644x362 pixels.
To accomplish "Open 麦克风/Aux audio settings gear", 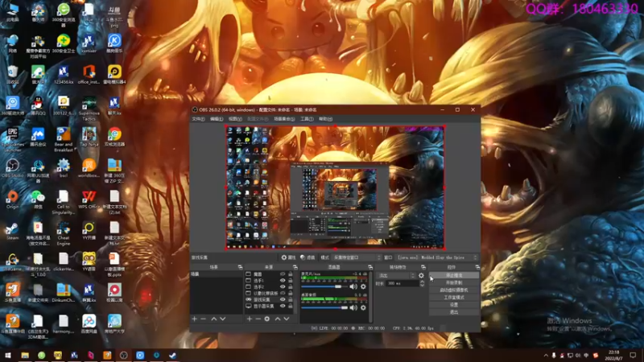I will (x=363, y=286).
